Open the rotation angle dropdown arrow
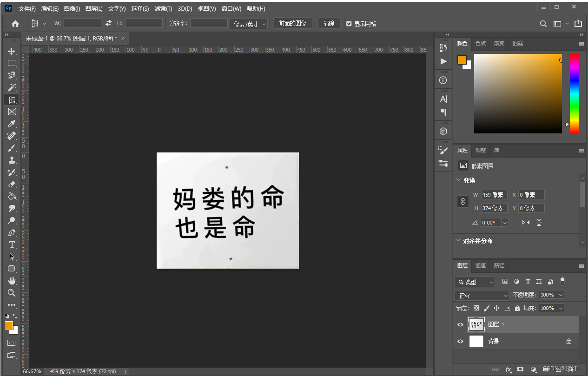 point(505,223)
